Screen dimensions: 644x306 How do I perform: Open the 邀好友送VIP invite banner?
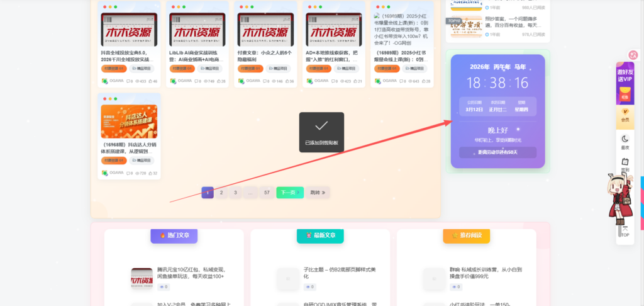(625, 82)
